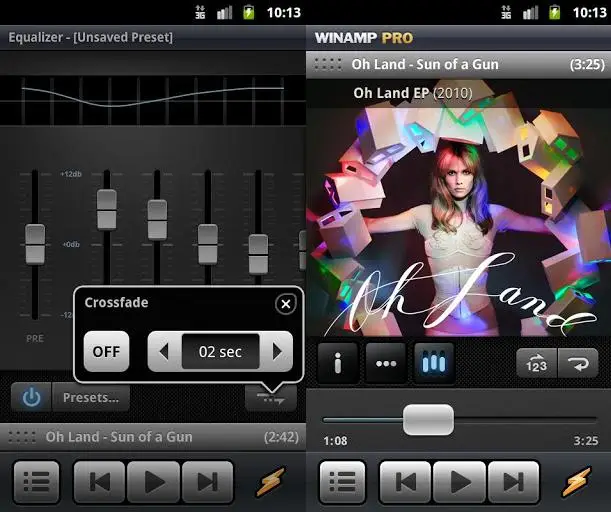Image resolution: width=611 pixels, height=512 pixels.
Task: Click the 3G data icon in the equalizer screen status bar
Action: tap(200, 12)
